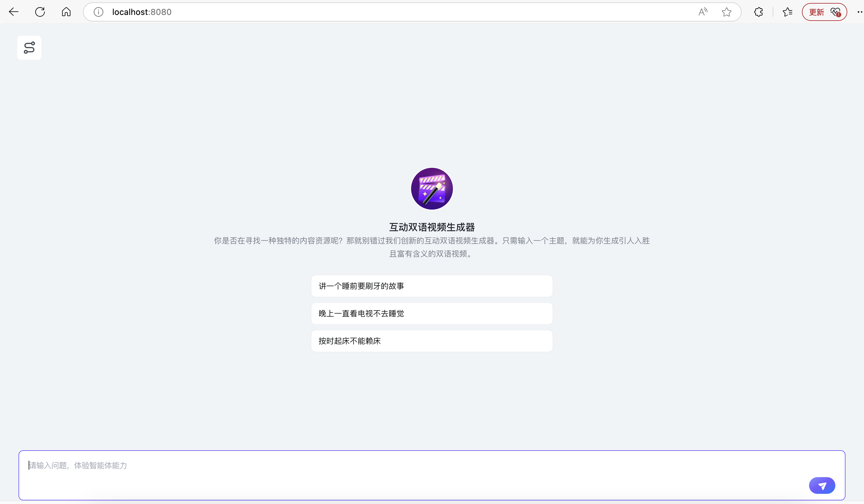Screen dimensions: 864x504
Task: Open the browser settings and more menu
Action: [x=859, y=12]
